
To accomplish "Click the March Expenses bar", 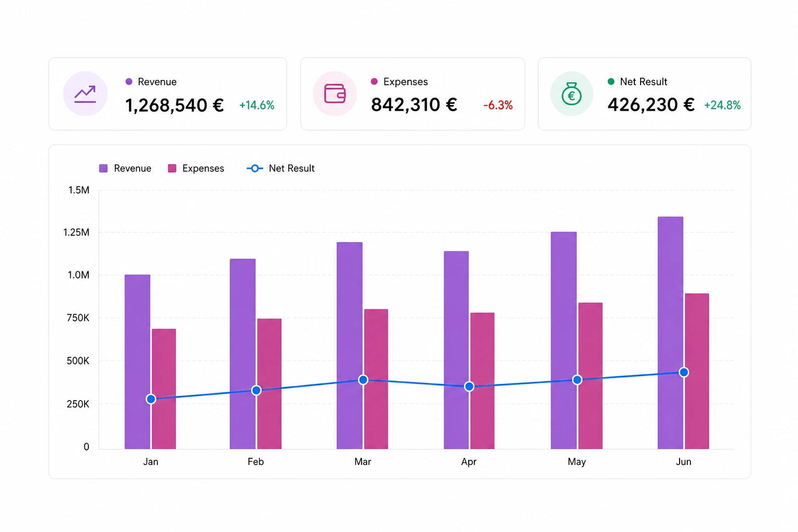I will click(376, 379).
